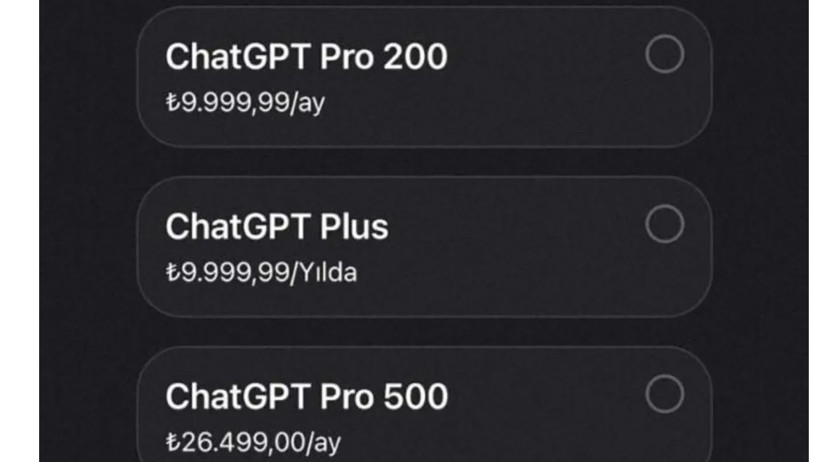Tap the circle next to Pro 500

665,394
